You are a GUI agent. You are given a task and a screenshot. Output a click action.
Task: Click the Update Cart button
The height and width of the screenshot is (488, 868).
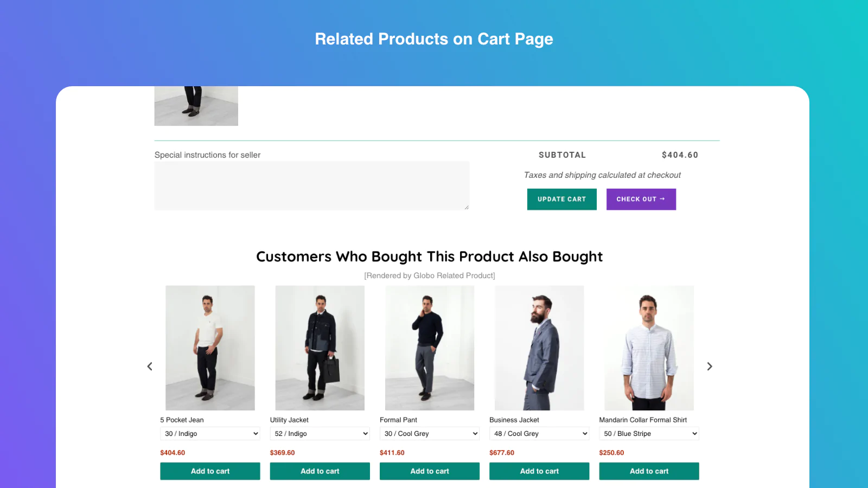(561, 199)
